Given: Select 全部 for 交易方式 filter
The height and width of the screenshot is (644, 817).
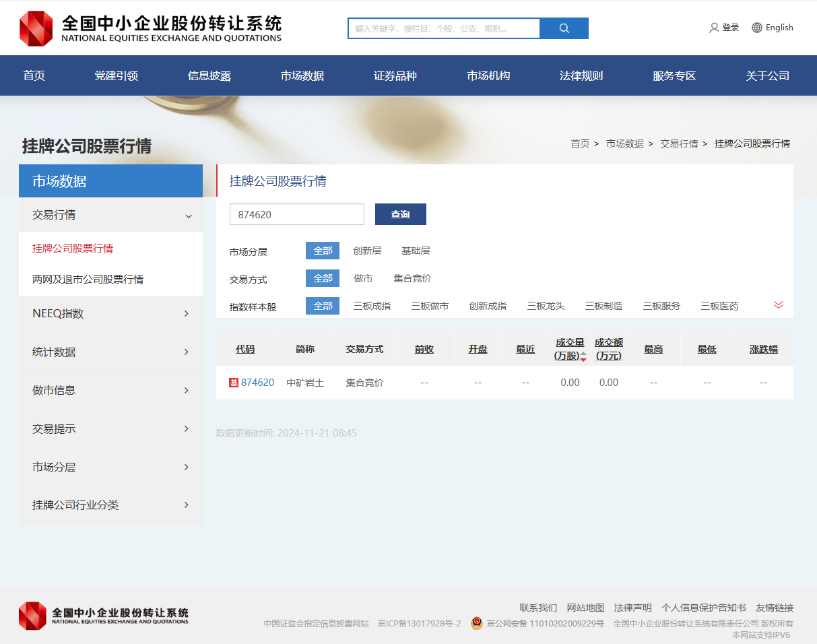Looking at the screenshot, I should coord(323,278).
